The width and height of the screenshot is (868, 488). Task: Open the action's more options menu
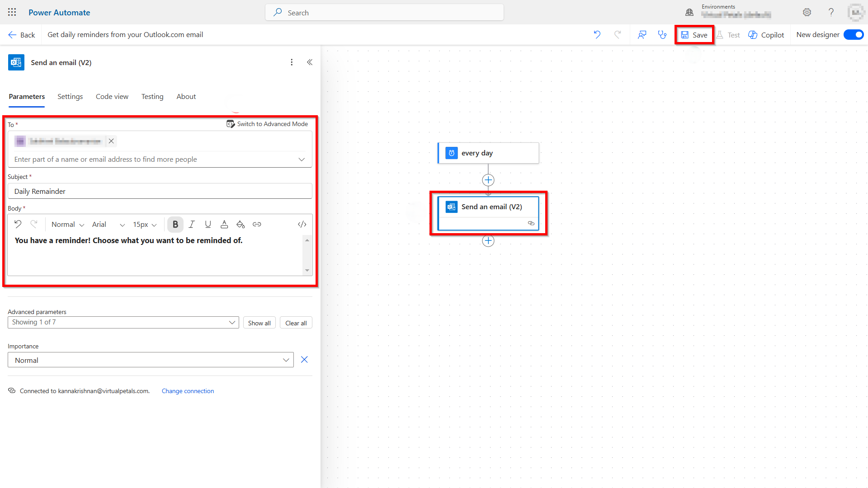(x=292, y=62)
